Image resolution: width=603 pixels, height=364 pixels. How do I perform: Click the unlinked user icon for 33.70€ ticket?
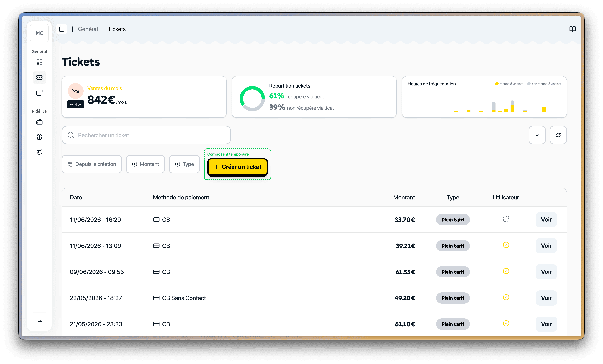pos(506,219)
